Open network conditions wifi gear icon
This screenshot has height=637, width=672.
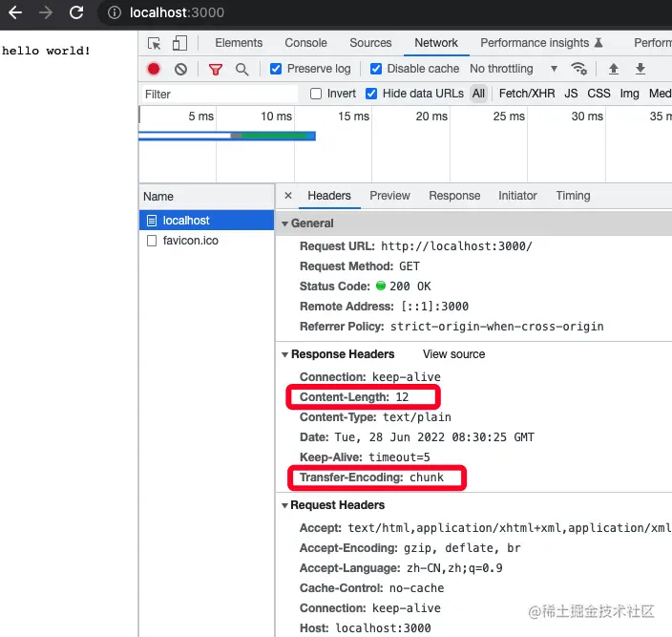coord(579,69)
